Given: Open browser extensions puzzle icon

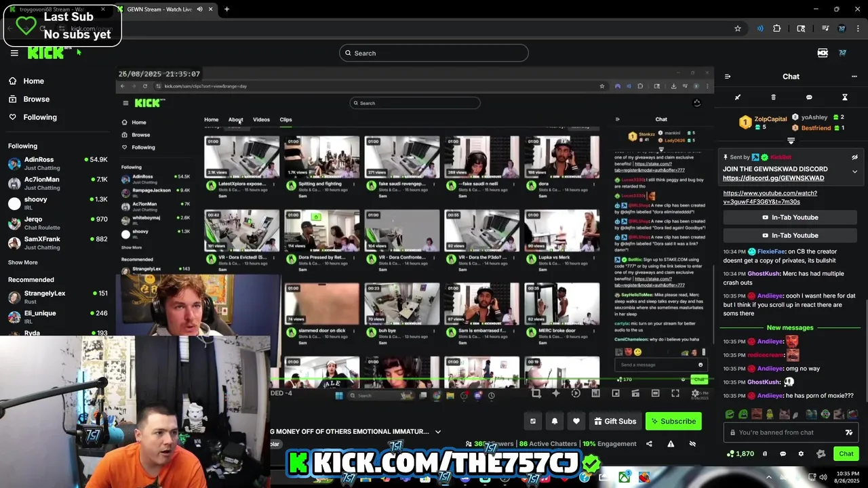Looking at the screenshot, I should point(777,28).
